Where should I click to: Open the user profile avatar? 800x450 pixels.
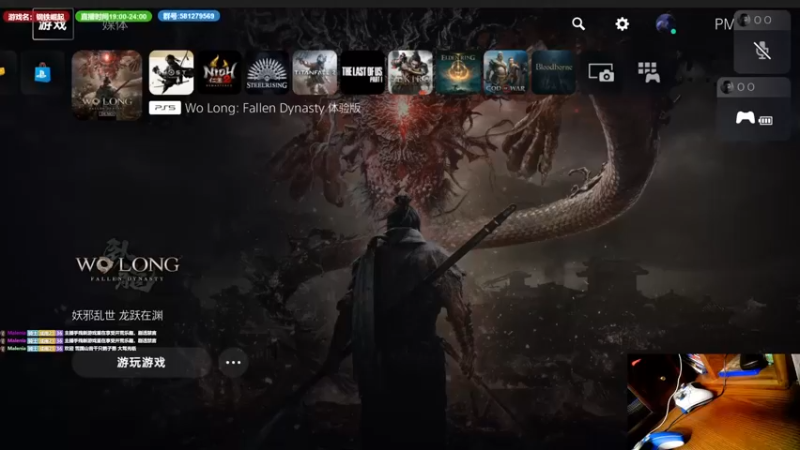click(666, 23)
